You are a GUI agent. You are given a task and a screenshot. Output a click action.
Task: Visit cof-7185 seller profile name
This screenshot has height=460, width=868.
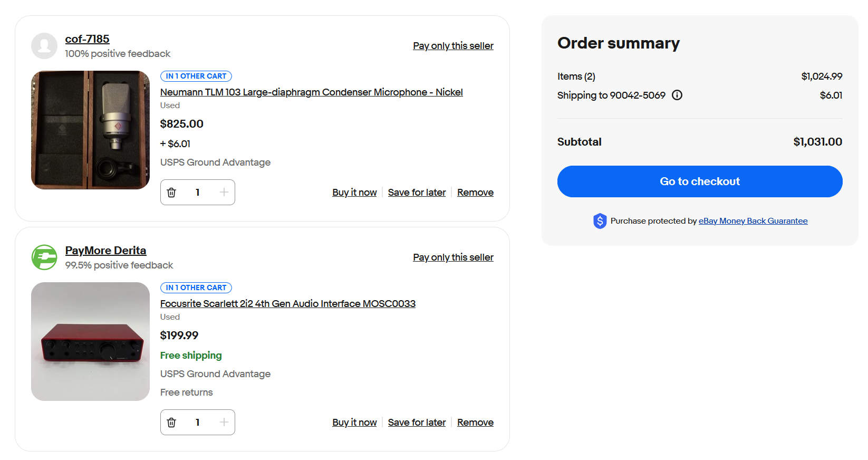coord(87,39)
